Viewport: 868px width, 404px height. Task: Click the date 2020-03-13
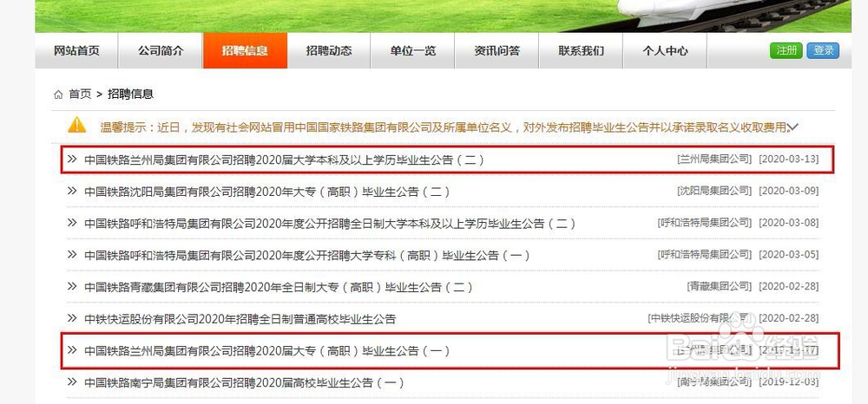point(788,160)
